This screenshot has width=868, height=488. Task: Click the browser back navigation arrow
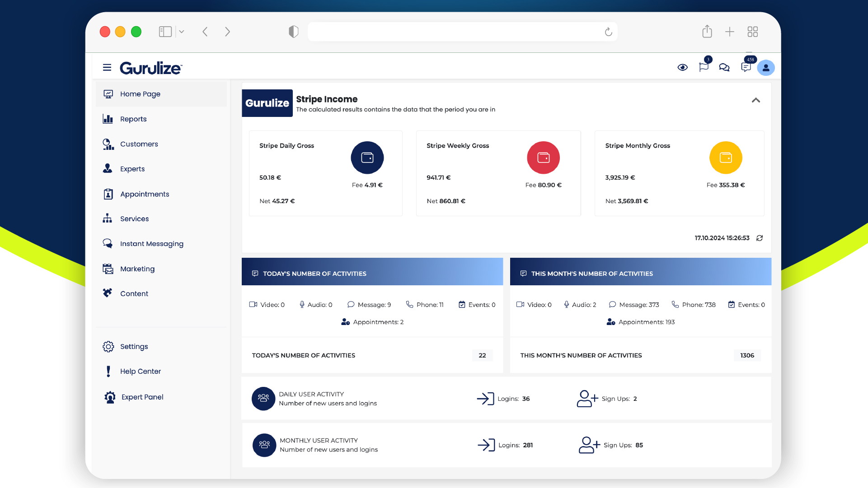coord(205,31)
